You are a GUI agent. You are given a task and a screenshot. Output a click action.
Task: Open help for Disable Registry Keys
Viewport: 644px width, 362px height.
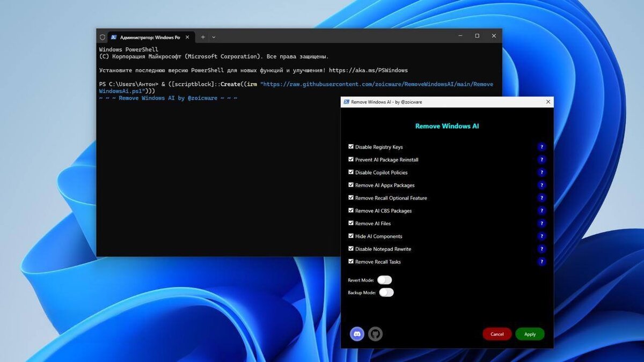point(541,147)
